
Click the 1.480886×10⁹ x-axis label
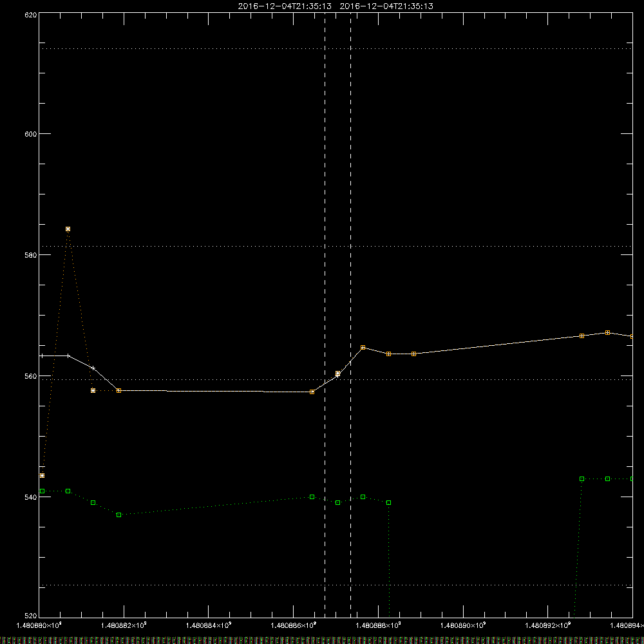(x=294, y=625)
